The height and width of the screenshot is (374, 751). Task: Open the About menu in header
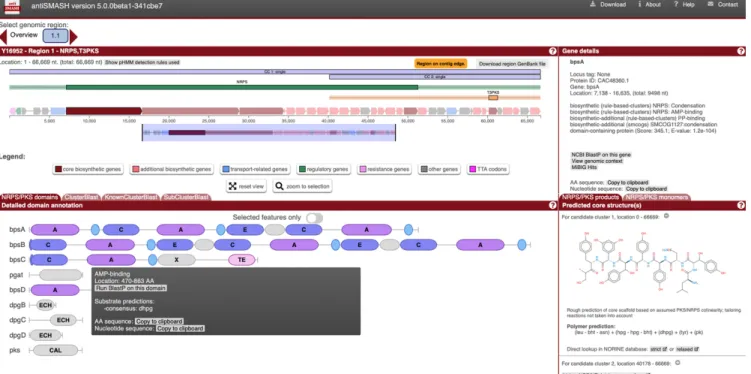coord(649,4)
